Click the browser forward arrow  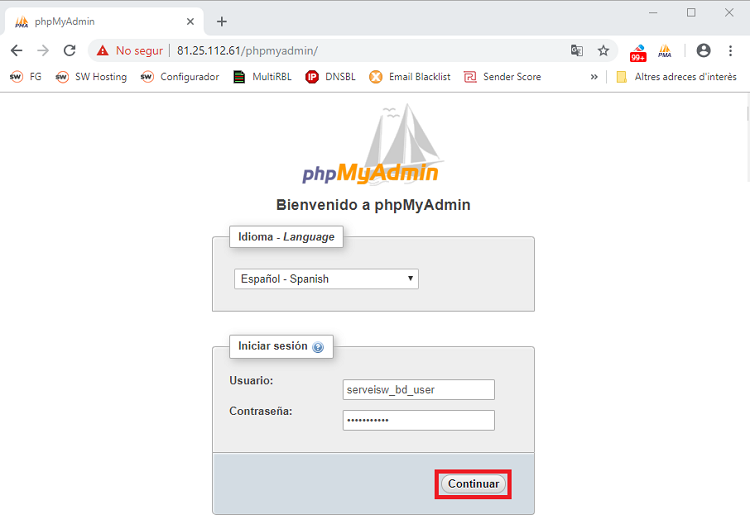[43, 50]
